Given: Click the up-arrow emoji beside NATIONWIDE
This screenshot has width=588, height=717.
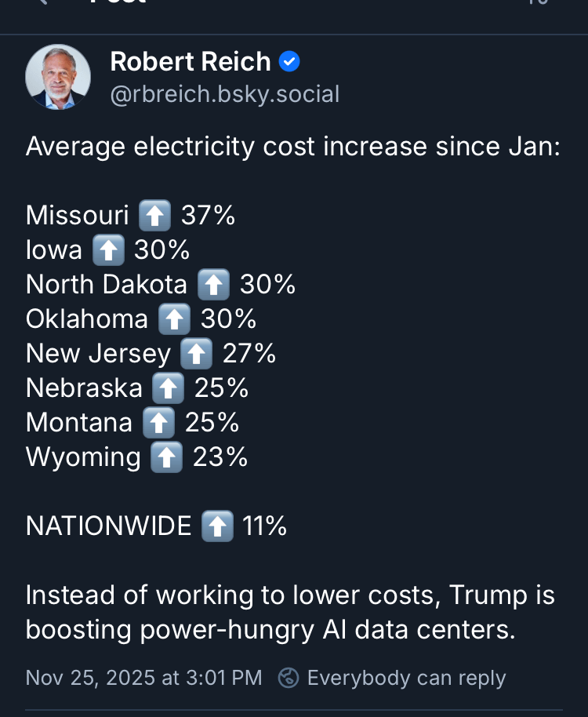Looking at the screenshot, I should (217, 526).
